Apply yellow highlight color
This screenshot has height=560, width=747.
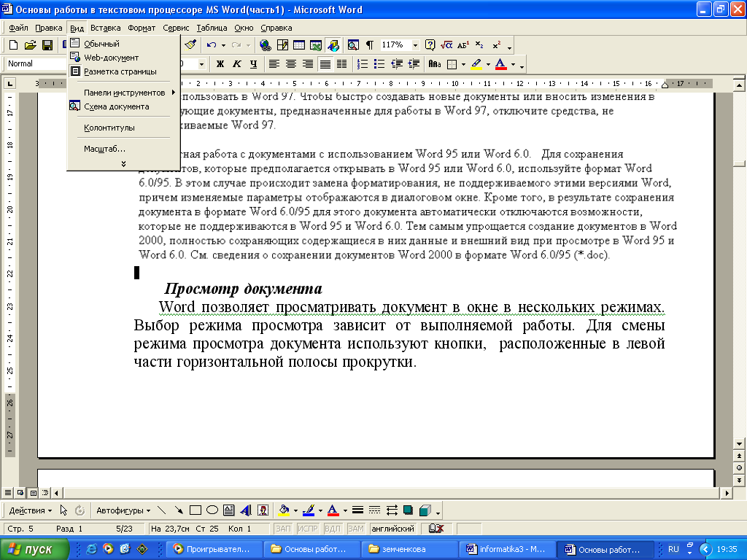tap(476, 64)
